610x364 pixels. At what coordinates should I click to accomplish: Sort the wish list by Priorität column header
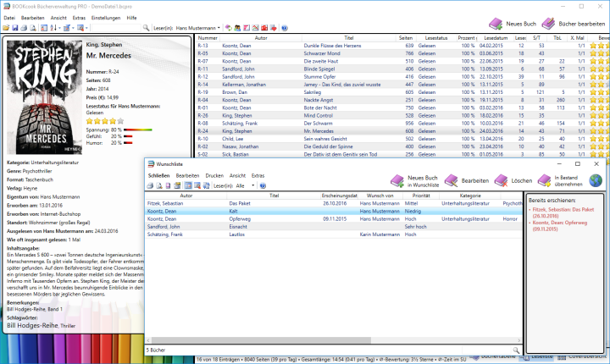pyautogui.click(x=420, y=196)
